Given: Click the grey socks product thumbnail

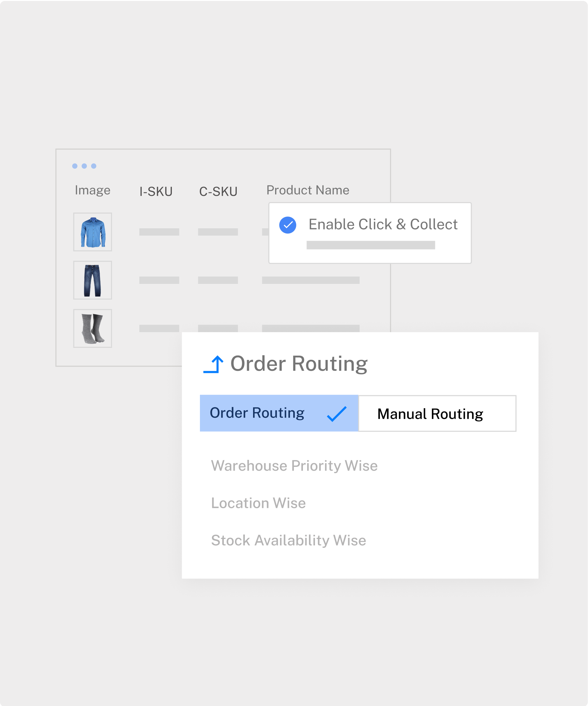Looking at the screenshot, I should point(93,329).
